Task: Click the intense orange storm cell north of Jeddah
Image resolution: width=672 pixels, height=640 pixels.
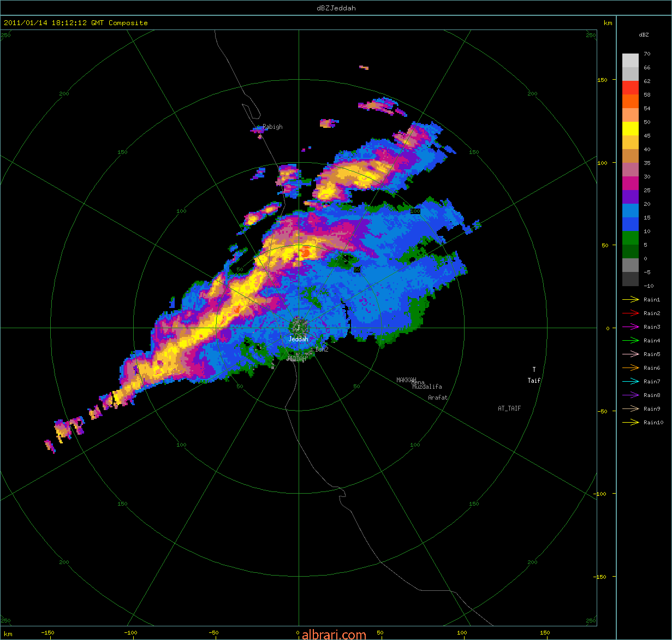Action: [x=306, y=252]
